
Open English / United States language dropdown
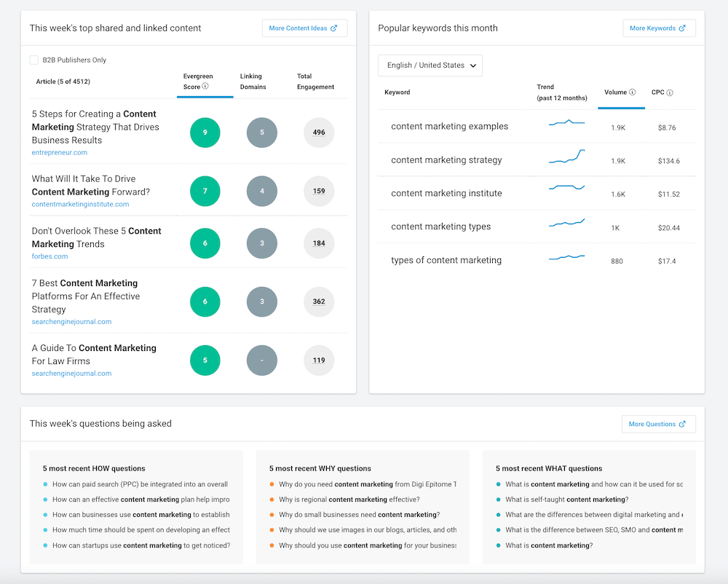pos(430,66)
